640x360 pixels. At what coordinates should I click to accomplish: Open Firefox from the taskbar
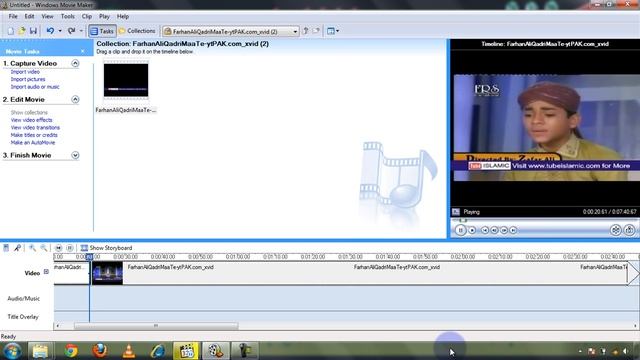click(100, 351)
